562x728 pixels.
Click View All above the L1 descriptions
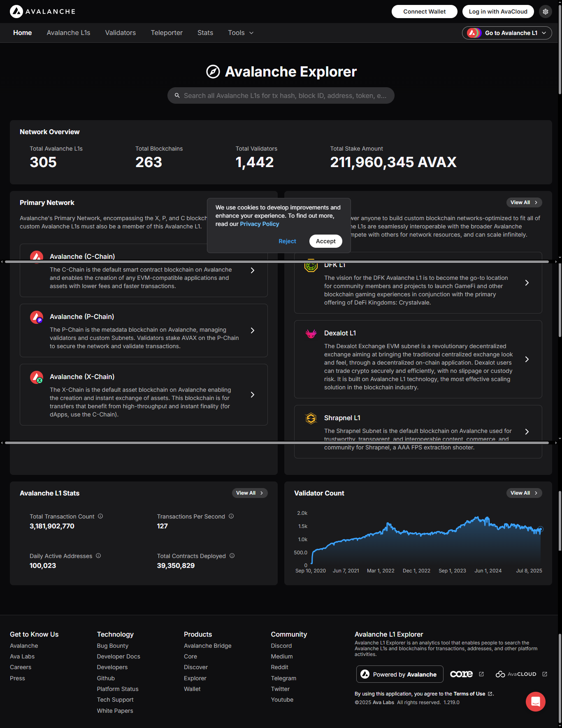coord(524,202)
